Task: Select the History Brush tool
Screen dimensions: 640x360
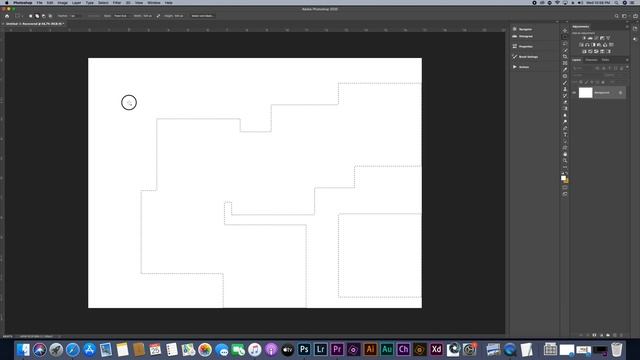Action: (565, 96)
